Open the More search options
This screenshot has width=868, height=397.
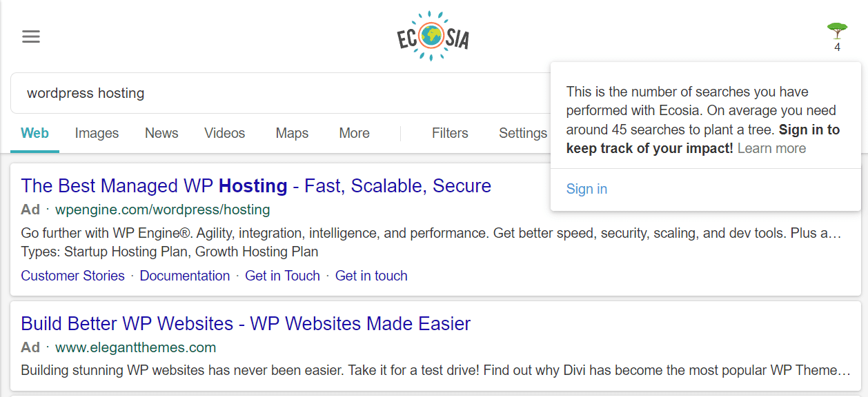pyautogui.click(x=354, y=133)
